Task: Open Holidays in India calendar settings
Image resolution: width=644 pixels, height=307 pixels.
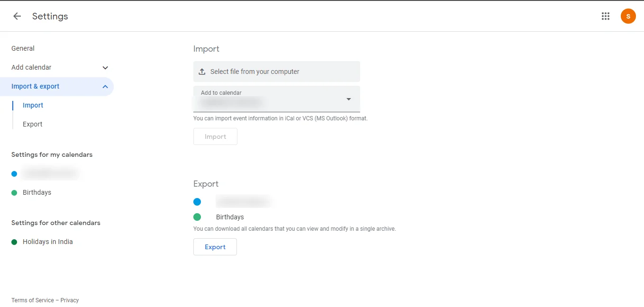Action: (48, 242)
